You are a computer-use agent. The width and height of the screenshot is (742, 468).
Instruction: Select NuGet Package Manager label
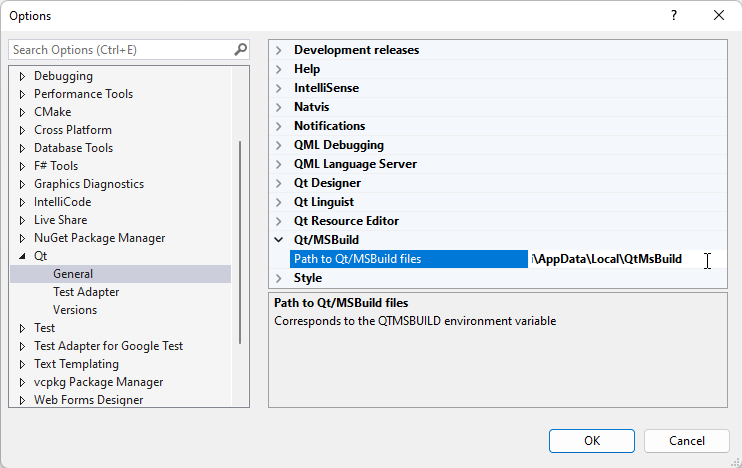pyautogui.click(x=99, y=238)
